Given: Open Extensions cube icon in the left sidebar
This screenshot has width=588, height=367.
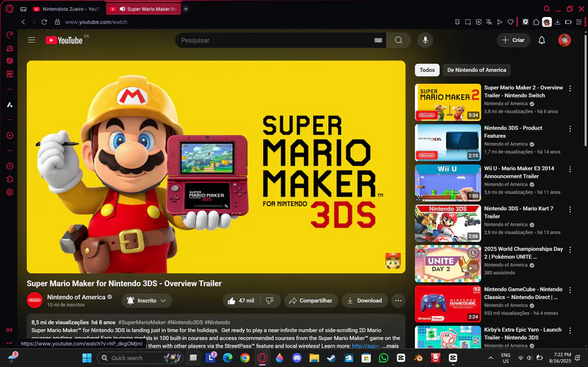Looking at the screenshot, I should pos(10,179).
